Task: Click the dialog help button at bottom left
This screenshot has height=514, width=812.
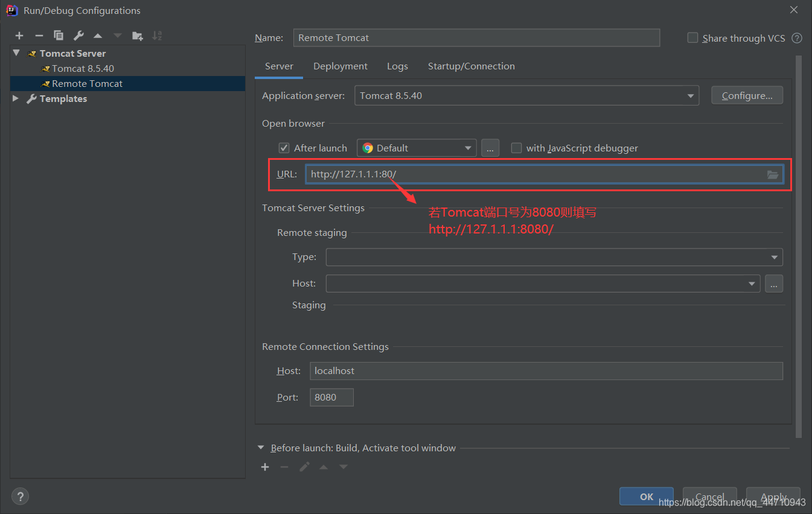Action: click(20, 497)
